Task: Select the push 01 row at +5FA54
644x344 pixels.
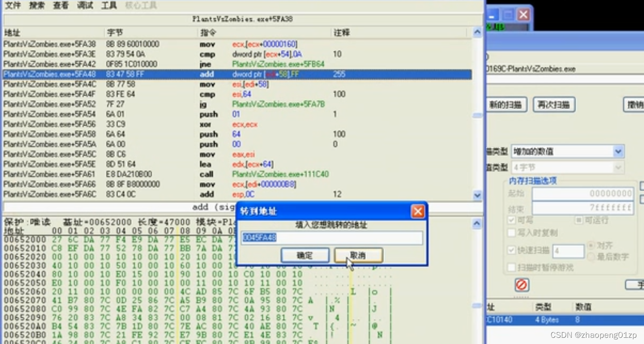Action: click(237, 114)
